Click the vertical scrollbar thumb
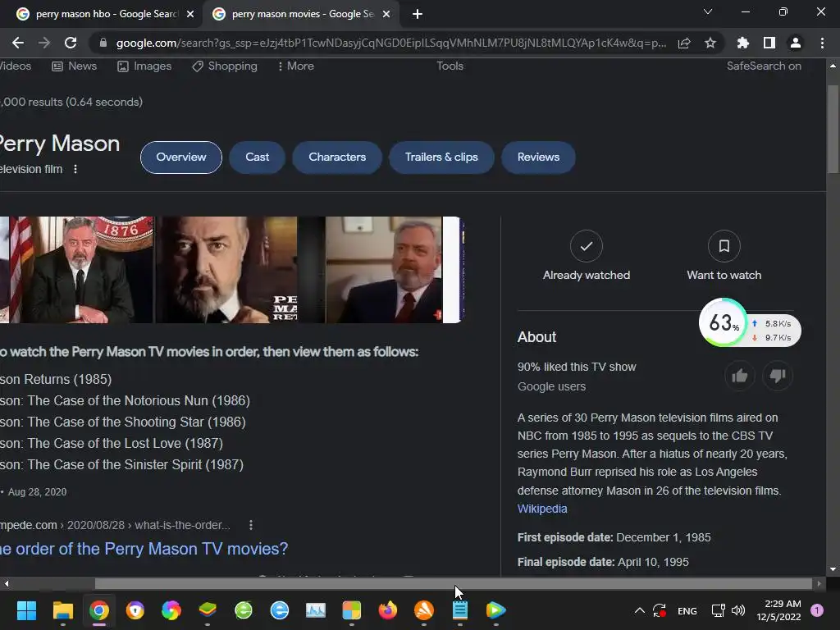 click(833, 129)
